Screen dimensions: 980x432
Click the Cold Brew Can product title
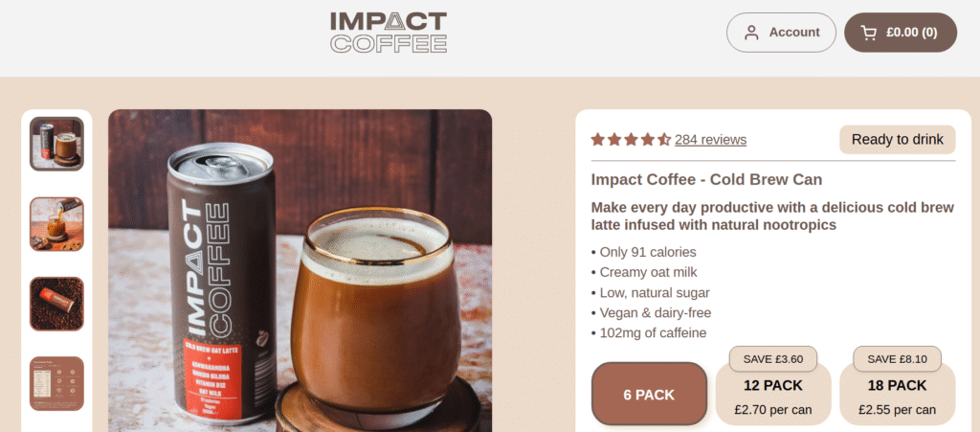click(706, 180)
